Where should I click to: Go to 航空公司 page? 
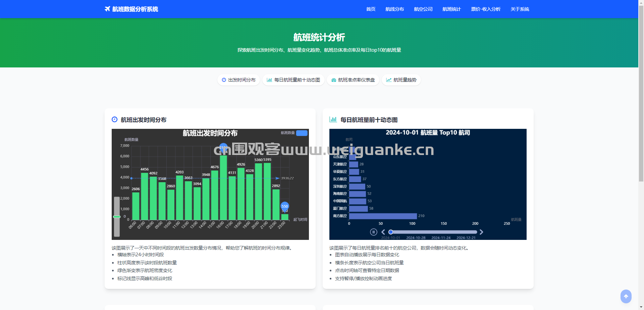[423, 9]
